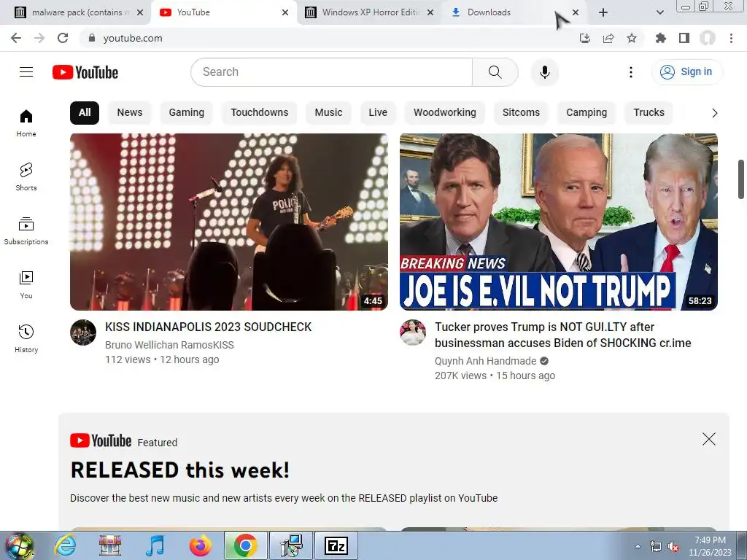Open new tab with plus button
This screenshot has height=560, width=747.
[x=603, y=12]
